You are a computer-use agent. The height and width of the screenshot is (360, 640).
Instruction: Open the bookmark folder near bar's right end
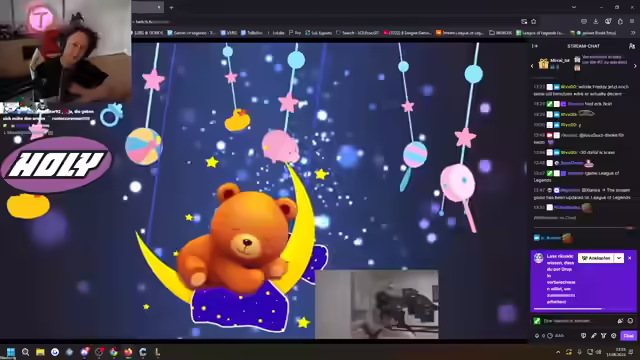[x=500, y=33]
